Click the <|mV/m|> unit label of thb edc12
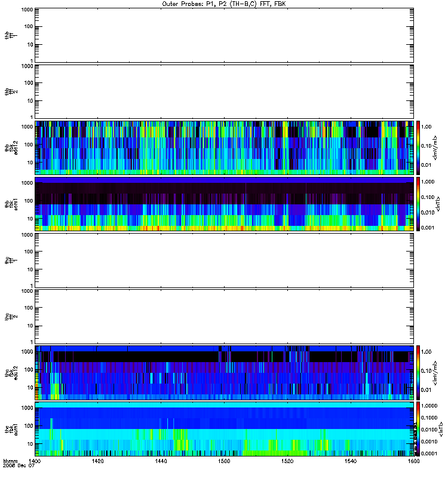 [435, 148]
